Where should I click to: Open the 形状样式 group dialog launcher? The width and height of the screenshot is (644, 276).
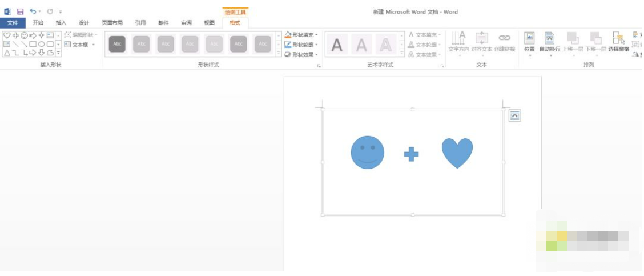(319, 66)
